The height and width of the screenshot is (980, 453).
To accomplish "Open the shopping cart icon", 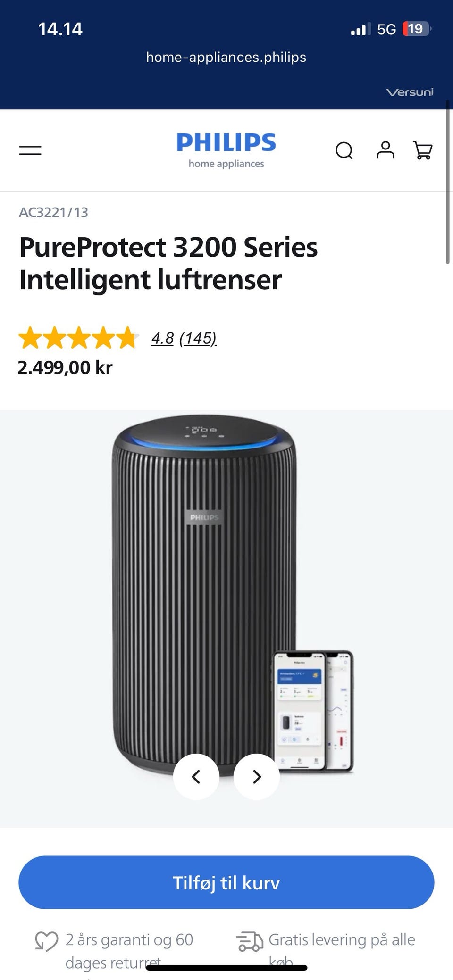I will coord(422,150).
